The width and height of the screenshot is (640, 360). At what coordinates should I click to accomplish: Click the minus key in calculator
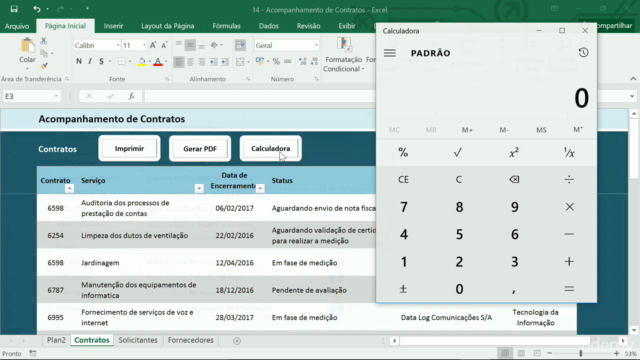[569, 234]
